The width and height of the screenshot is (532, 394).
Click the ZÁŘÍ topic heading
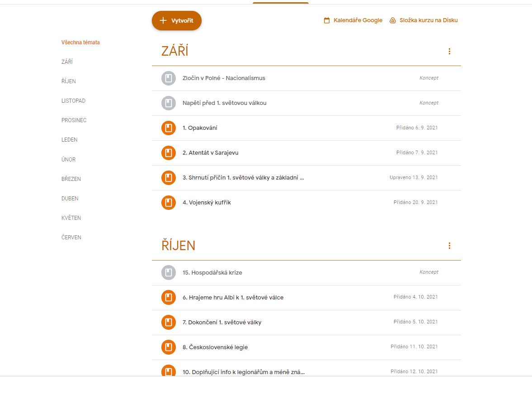(175, 51)
